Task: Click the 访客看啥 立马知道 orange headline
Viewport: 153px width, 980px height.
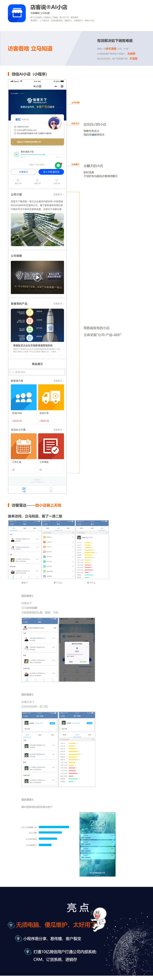Action: pos(30,49)
